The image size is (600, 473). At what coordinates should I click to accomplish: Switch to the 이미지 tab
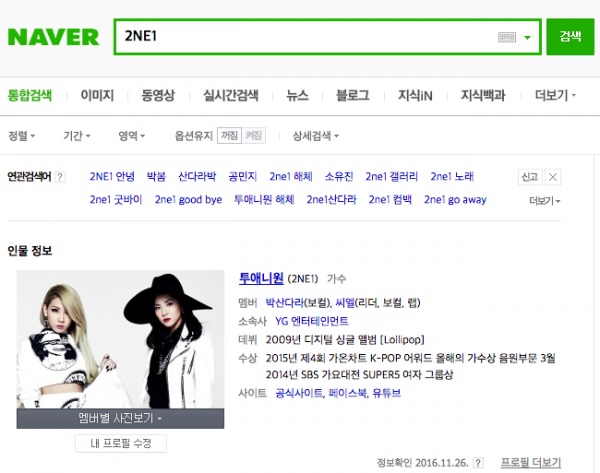point(97,95)
